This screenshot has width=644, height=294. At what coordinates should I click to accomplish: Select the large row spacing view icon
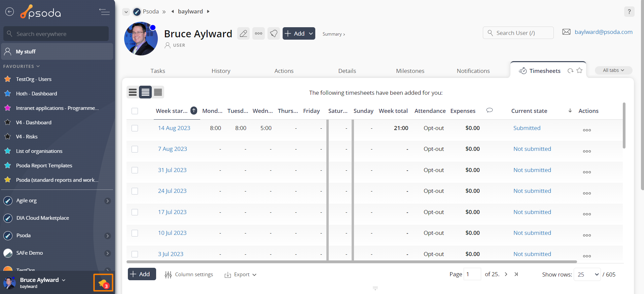tap(133, 92)
